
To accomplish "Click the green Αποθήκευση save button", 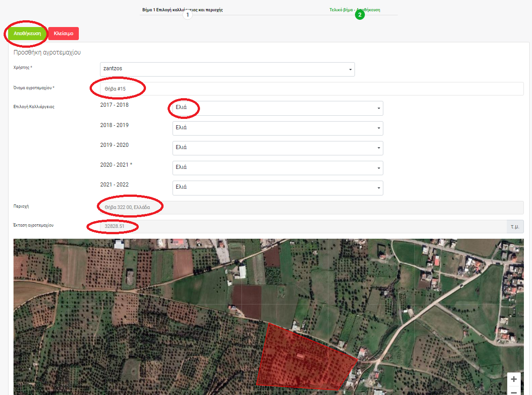I will click(x=27, y=34).
